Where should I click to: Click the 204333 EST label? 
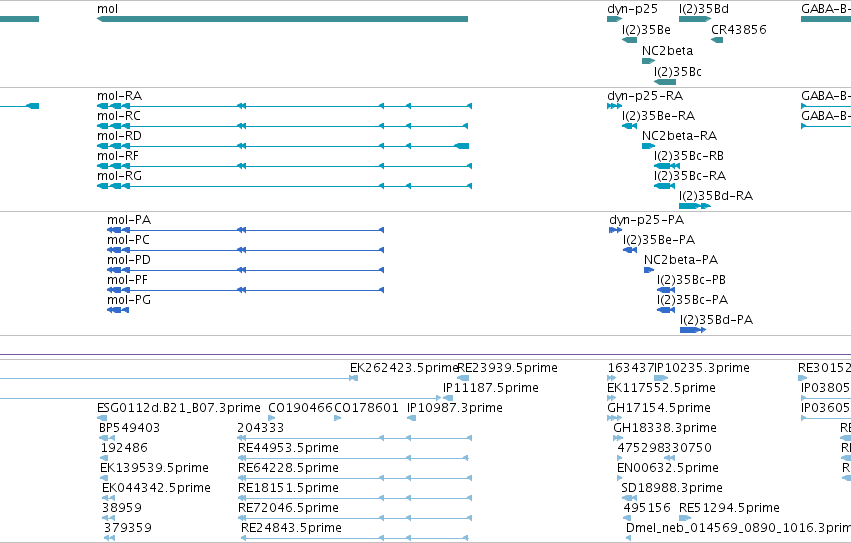pyautogui.click(x=261, y=428)
